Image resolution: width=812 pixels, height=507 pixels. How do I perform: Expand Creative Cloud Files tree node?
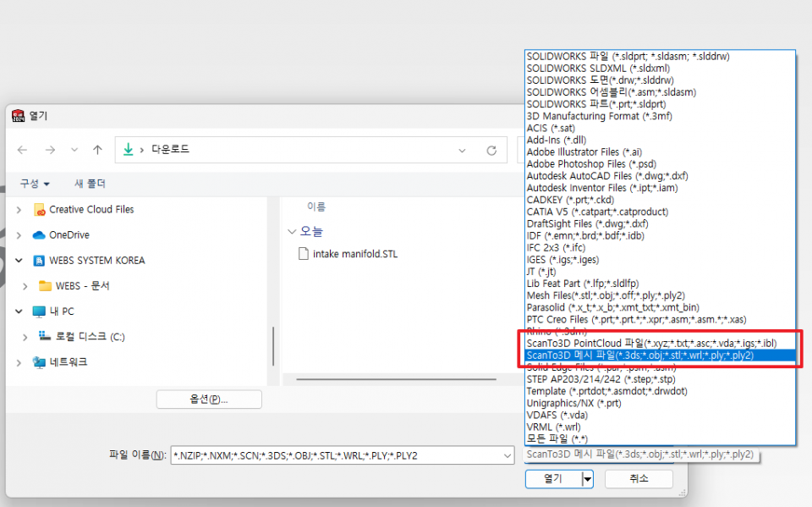click(x=19, y=210)
